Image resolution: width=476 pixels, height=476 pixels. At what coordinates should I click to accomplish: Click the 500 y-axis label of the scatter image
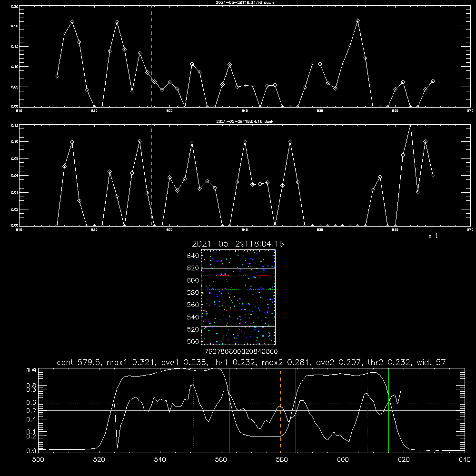(193, 342)
